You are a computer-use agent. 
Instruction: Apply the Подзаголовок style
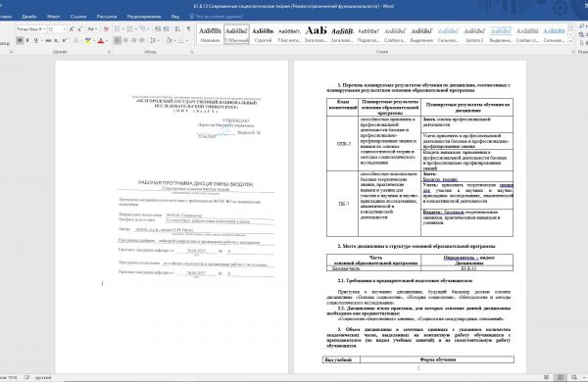368,34
